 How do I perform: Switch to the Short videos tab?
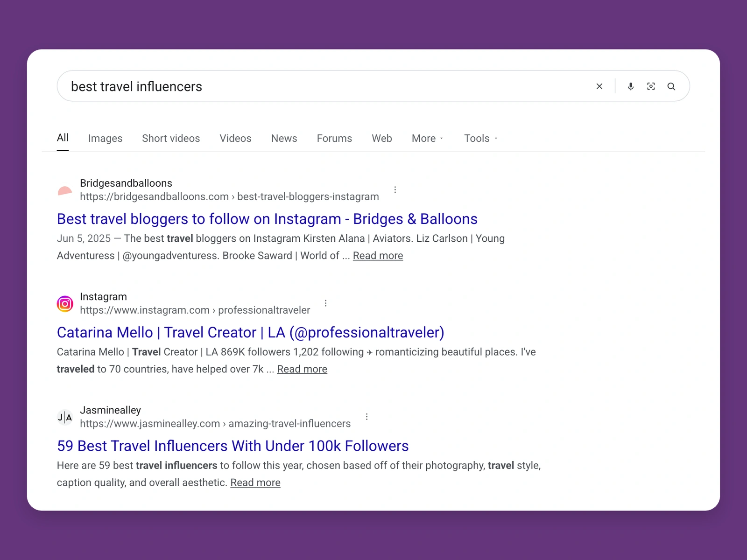[x=171, y=138]
